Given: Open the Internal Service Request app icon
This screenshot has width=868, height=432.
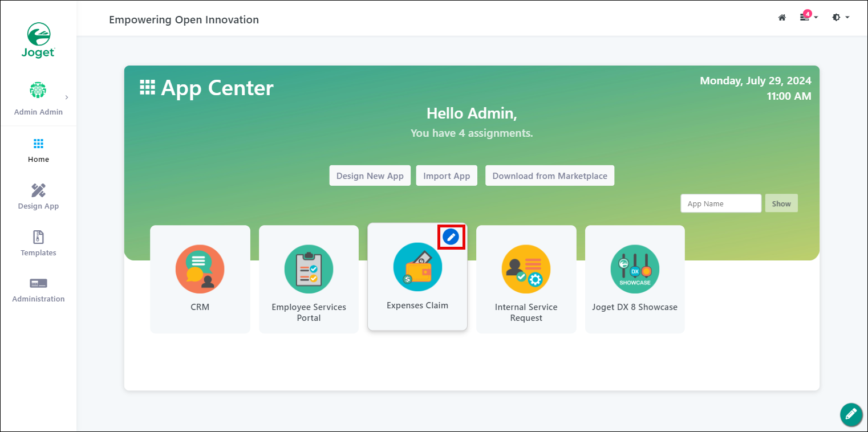Looking at the screenshot, I should click(526, 269).
